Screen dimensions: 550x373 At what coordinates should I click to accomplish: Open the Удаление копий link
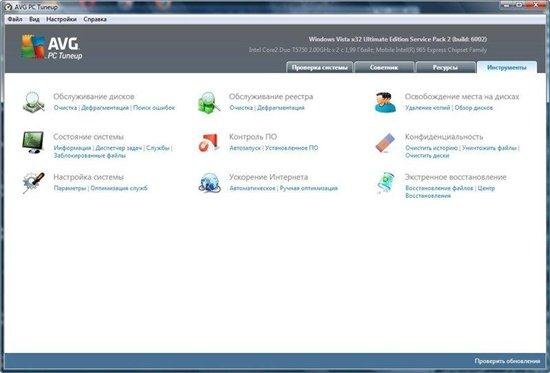click(428, 108)
